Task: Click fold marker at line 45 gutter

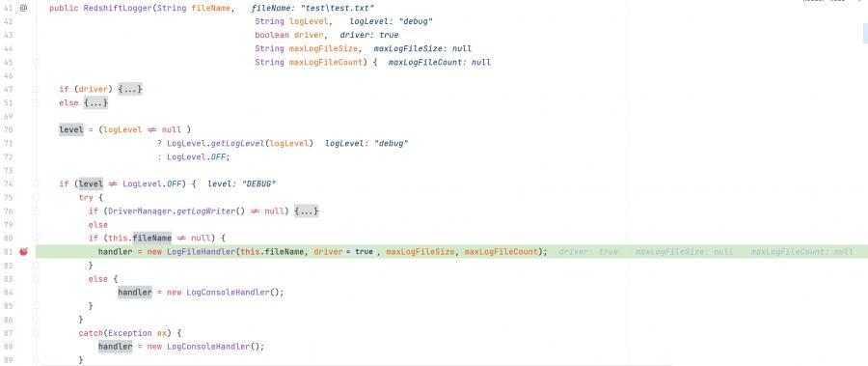Action: 36,62
